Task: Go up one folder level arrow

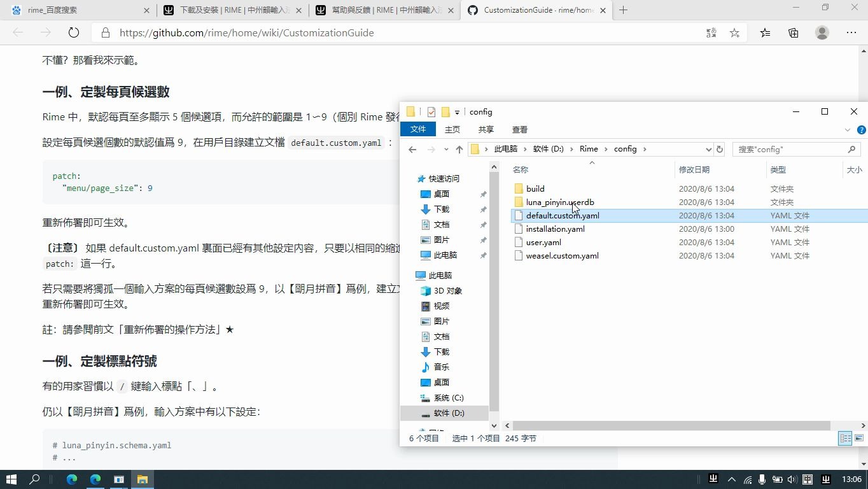Action: pyautogui.click(x=459, y=149)
